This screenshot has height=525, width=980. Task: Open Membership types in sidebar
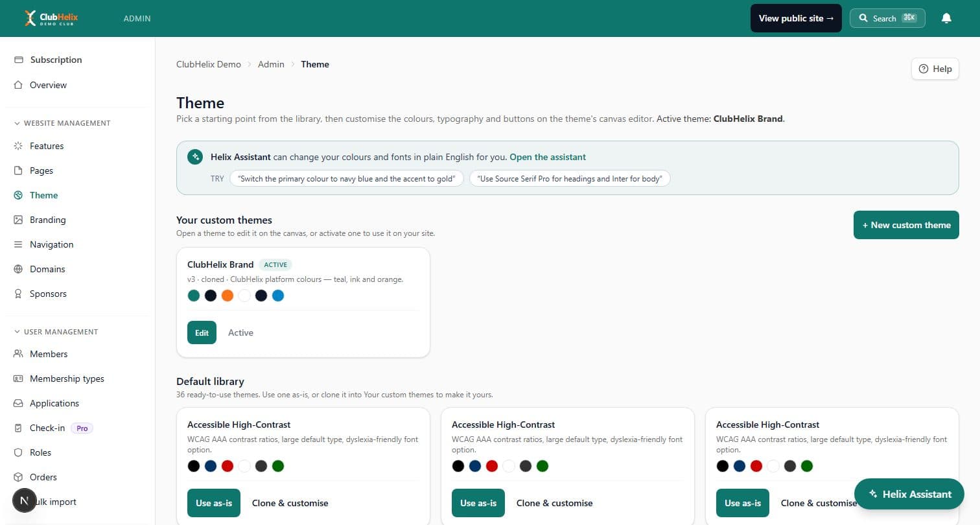67,379
